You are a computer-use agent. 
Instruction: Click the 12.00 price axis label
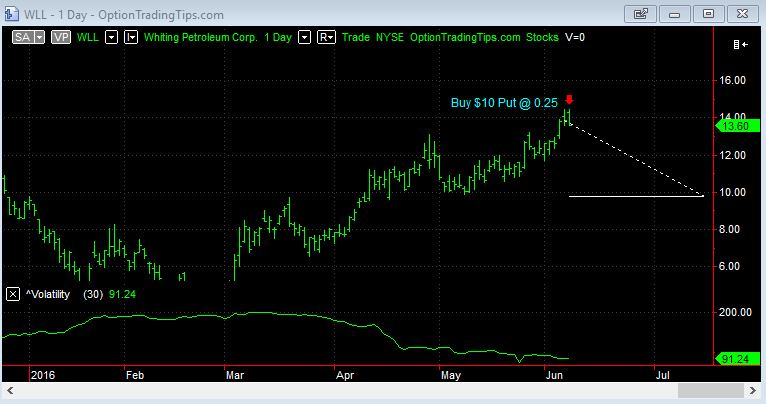tap(732, 155)
